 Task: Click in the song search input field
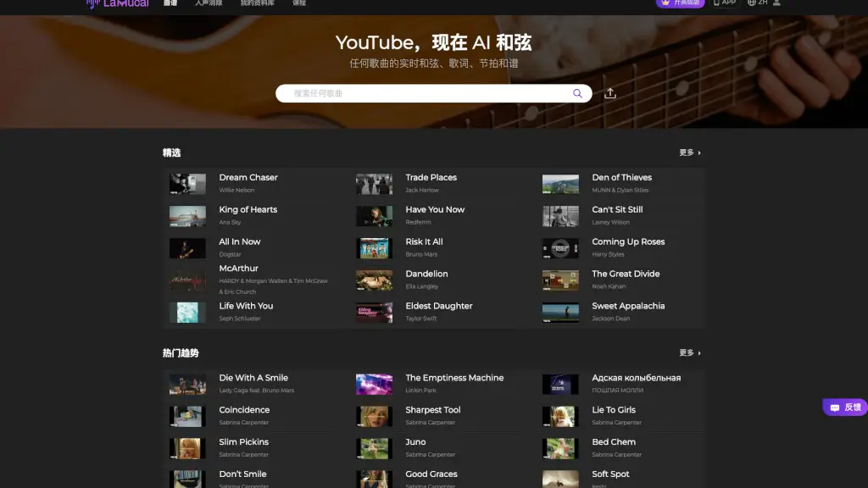click(x=424, y=93)
